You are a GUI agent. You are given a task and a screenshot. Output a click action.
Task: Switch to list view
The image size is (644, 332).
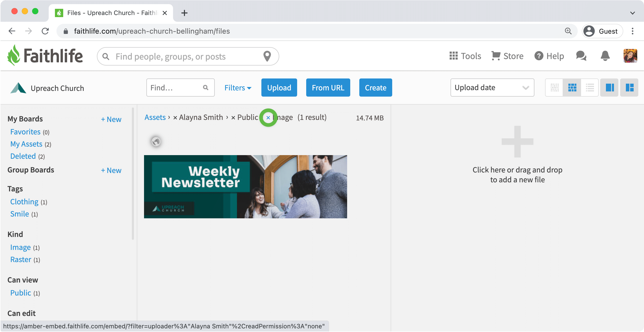click(590, 88)
